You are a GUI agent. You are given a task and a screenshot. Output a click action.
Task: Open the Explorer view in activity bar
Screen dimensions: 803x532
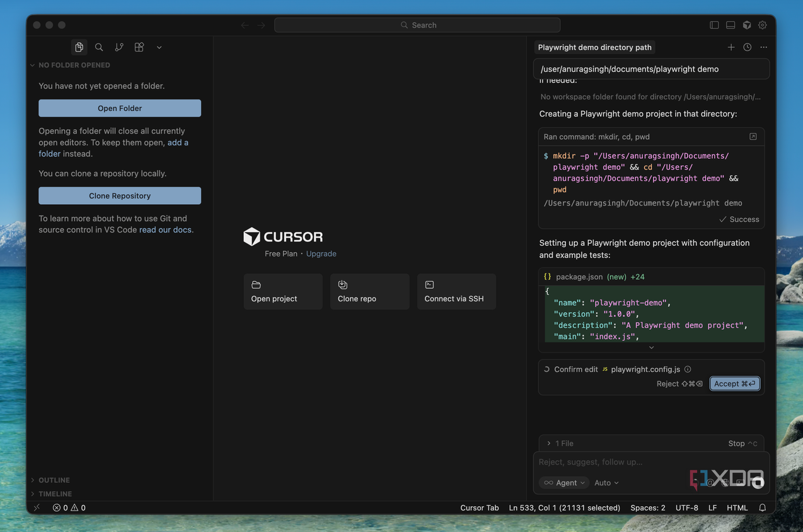pos(79,47)
